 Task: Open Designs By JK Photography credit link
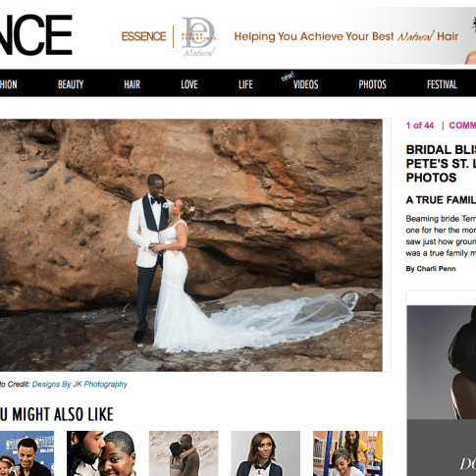click(x=79, y=384)
